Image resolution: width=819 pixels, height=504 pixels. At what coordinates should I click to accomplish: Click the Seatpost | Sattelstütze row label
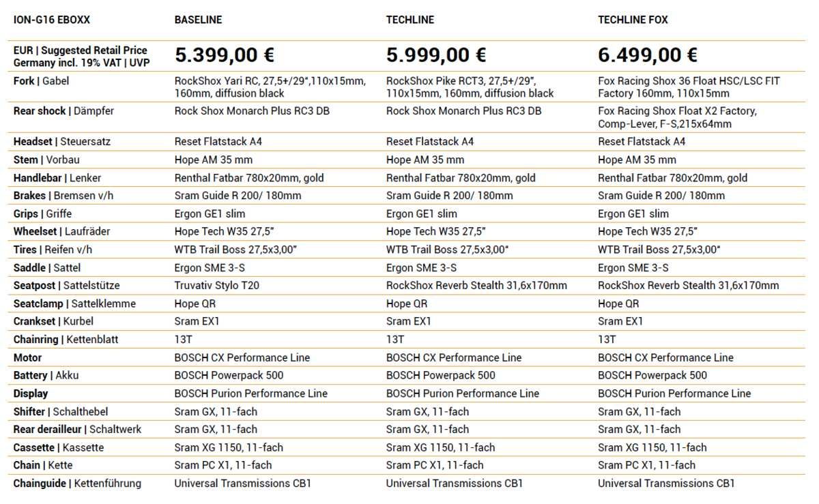coord(66,286)
